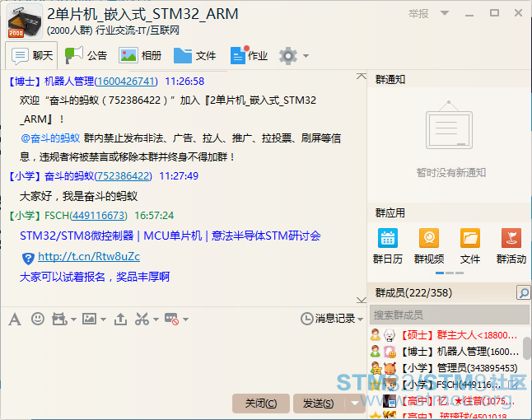Click the 群主大人 member avatar
Image resolution: width=532 pixels, height=420 pixels.
click(x=390, y=335)
